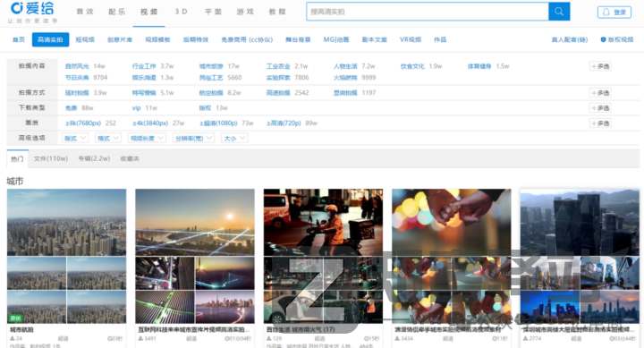Open the 游戏 top navigation item
This screenshot has width=644, height=348.
click(245, 12)
